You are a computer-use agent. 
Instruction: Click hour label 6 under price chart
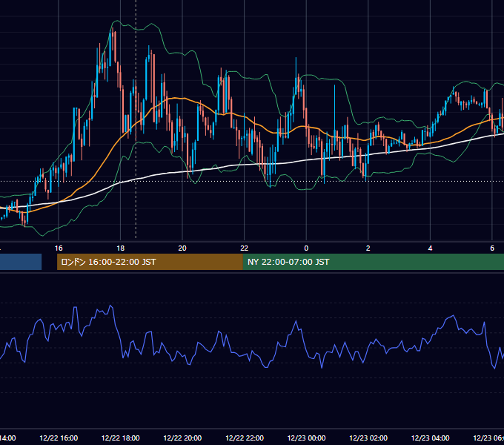492,248
